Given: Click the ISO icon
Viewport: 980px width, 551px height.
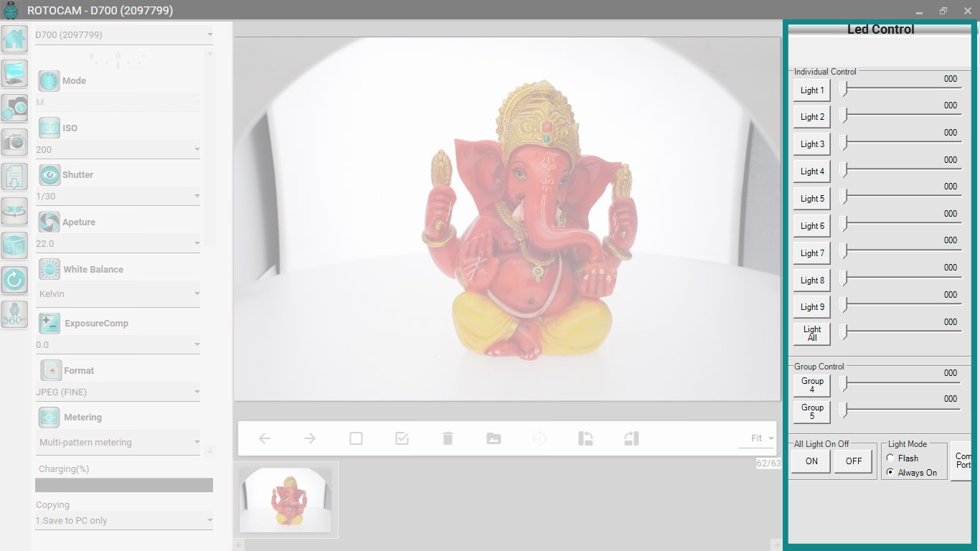Looking at the screenshot, I should pyautogui.click(x=49, y=128).
